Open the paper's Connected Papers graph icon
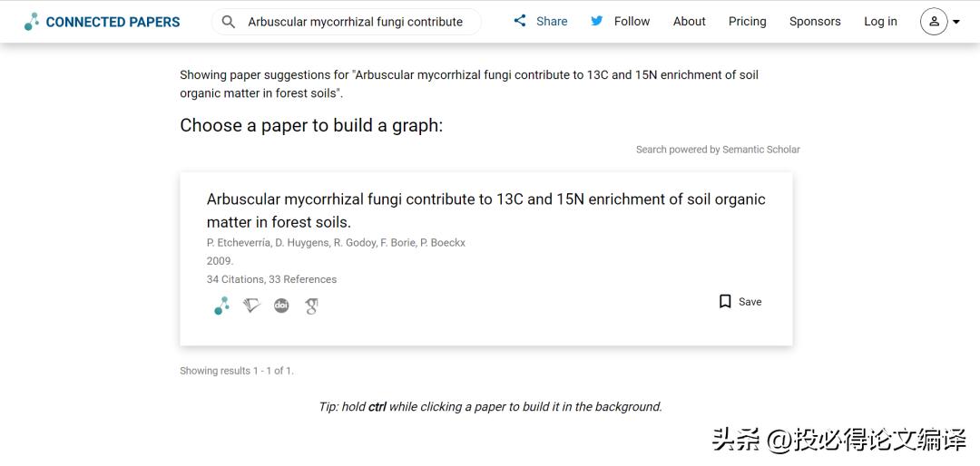This screenshot has height=466, width=980. point(221,306)
